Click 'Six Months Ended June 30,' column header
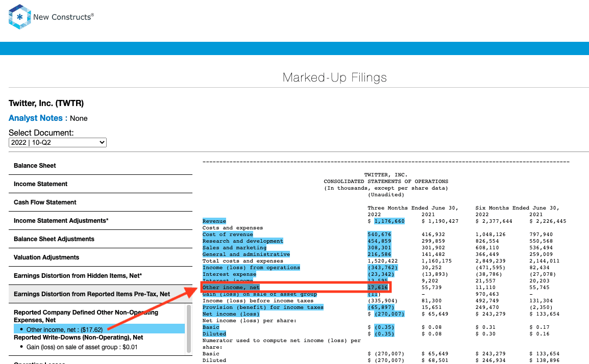The height and width of the screenshot is (364, 589). (517, 208)
